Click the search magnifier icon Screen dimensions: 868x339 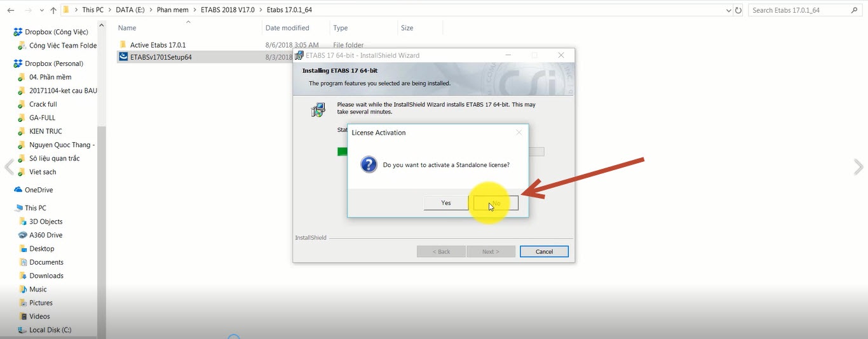853,10
